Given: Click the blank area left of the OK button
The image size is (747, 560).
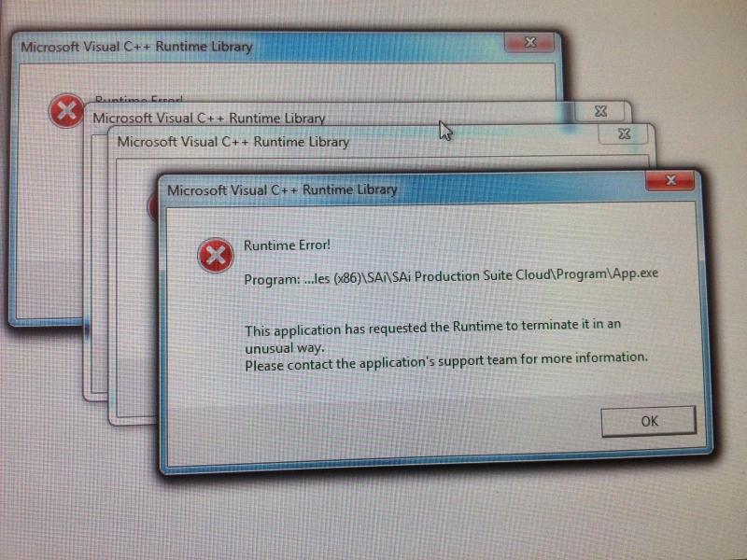Looking at the screenshot, I should (381, 422).
